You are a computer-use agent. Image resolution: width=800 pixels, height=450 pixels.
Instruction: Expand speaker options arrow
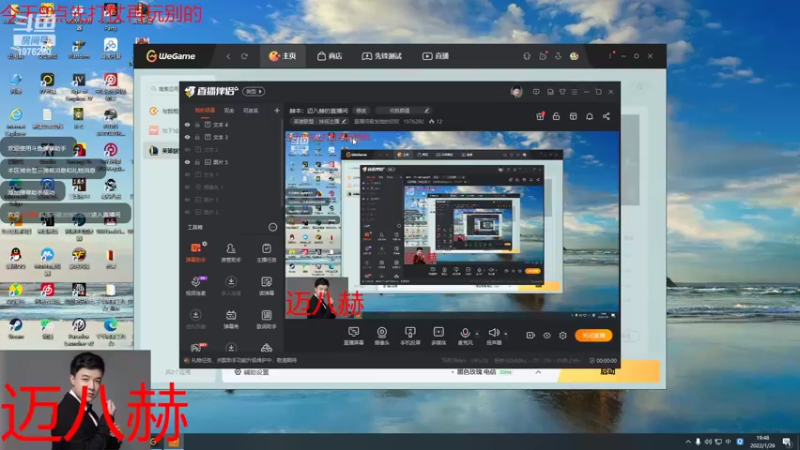pyautogui.click(x=506, y=334)
